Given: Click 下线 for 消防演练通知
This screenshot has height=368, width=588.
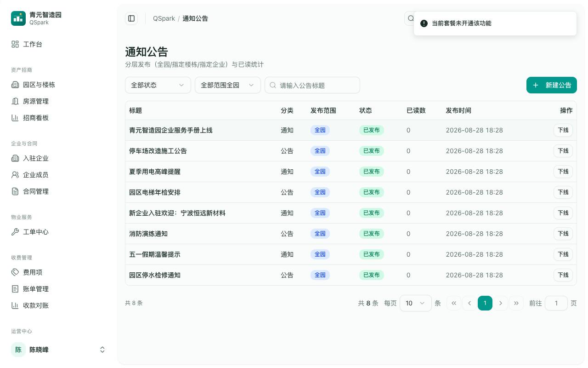Looking at the screenshot, I should pos(563,234).
